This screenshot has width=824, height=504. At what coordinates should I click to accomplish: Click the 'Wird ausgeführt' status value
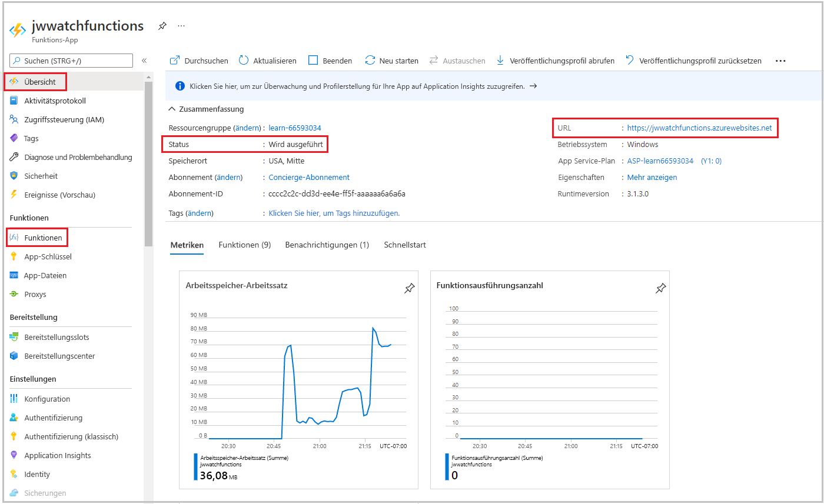296,144
